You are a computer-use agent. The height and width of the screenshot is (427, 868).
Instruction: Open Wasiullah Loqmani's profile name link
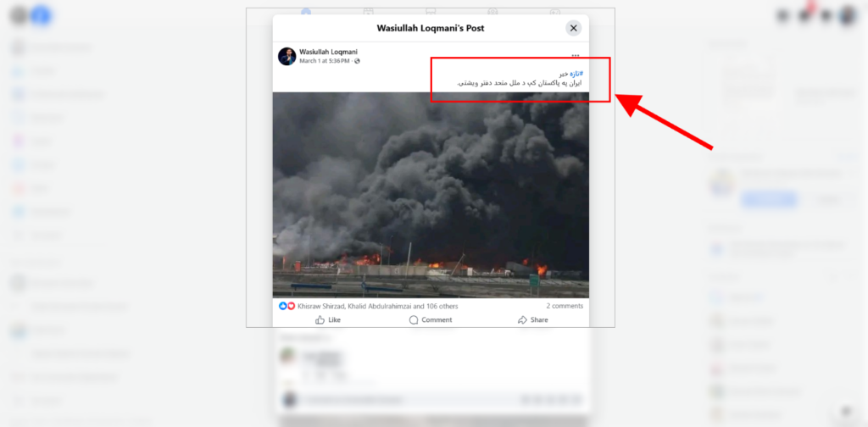[x=328, y=52]
